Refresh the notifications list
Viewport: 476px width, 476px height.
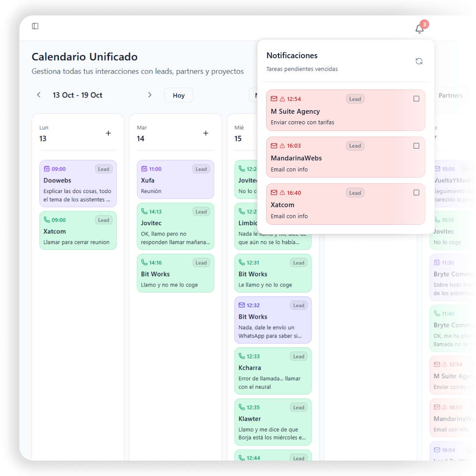419,61
